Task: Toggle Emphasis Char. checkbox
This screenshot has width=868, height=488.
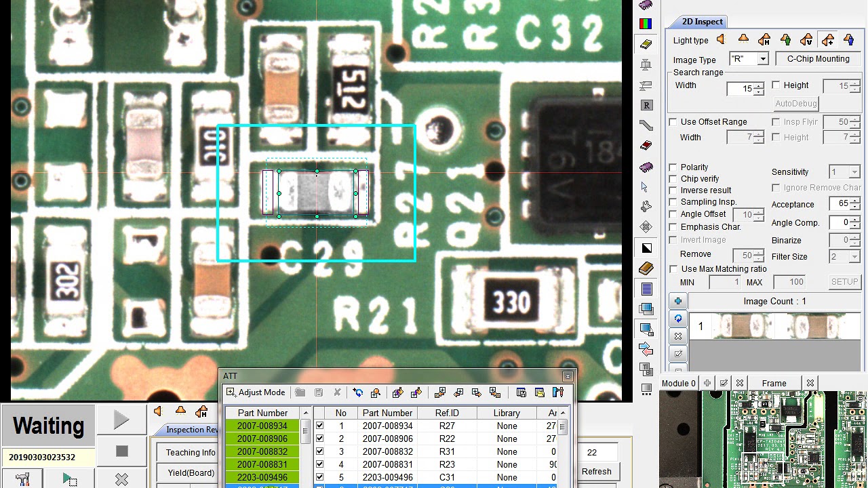Action: click(x=673, y=227)
